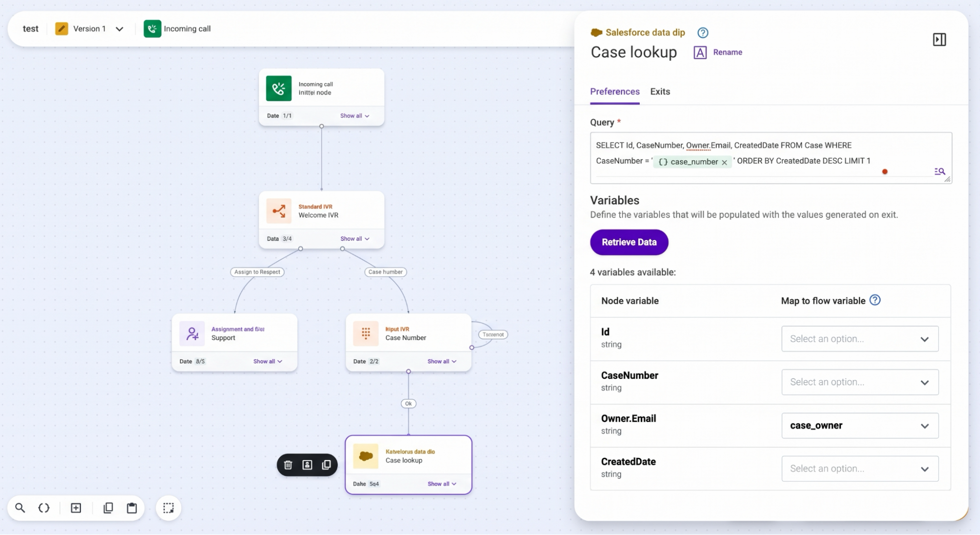Open the Id flow variable dropdown

pos(860,339)
